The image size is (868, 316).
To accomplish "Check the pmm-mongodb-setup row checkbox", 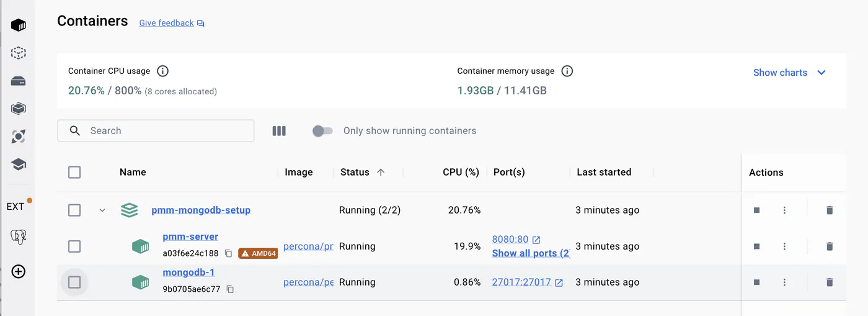I will pos(74,210).
